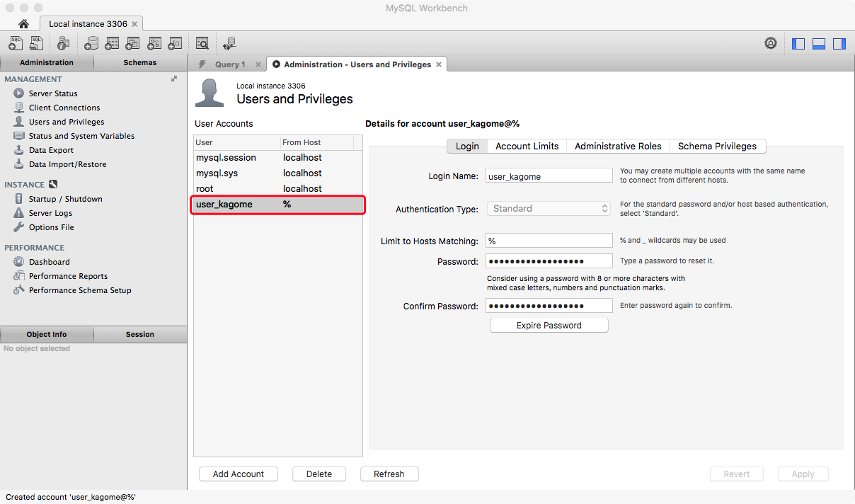Viewport: 855px width, 504px height.
Task: Select the mysql.session account row
Action: [x=278, y=158]
